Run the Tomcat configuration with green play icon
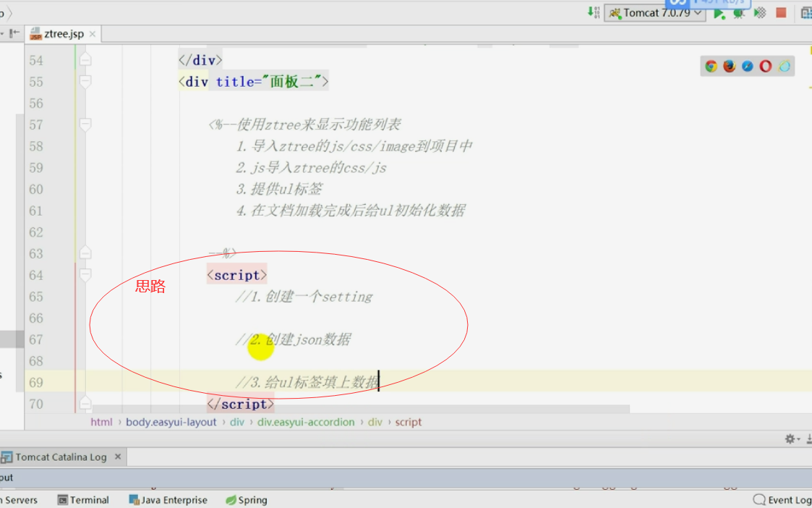The width and height of the screenshot is (812, 508). pyautogui.click(x=719, y=14)
